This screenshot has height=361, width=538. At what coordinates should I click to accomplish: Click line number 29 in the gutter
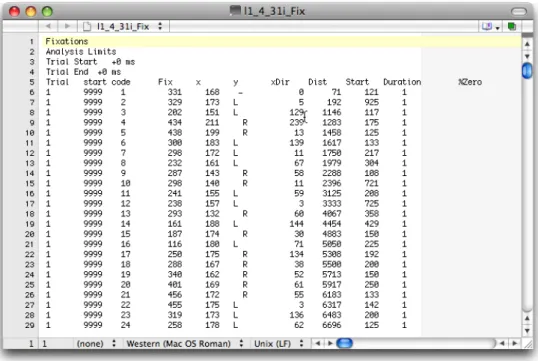(30, 325)
